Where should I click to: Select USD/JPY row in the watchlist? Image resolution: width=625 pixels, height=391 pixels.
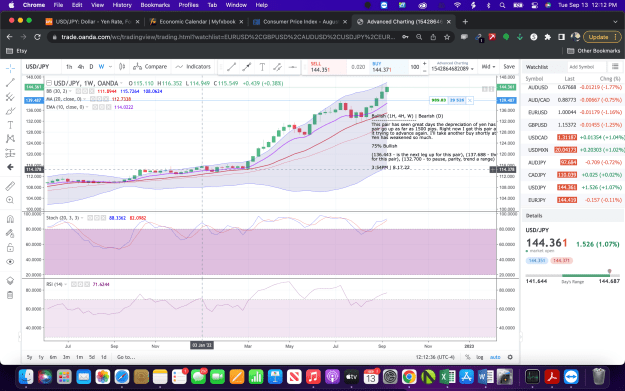[x=573, y=187]
